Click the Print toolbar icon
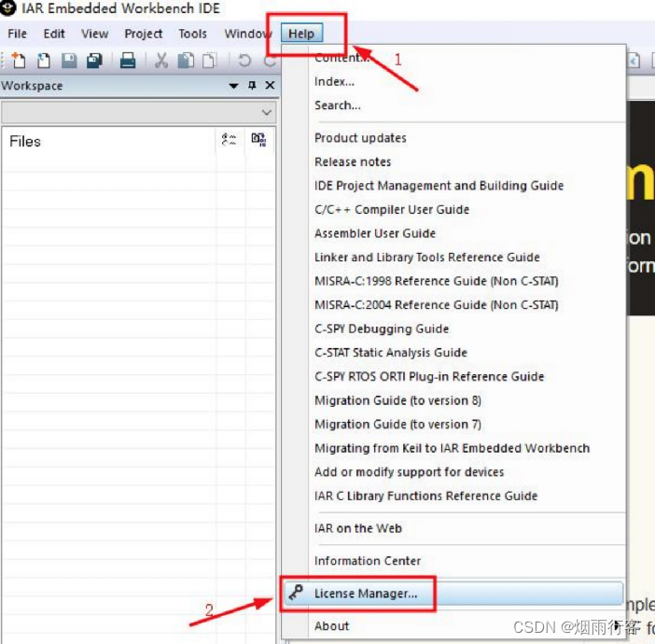 click(x=128, y=61)
